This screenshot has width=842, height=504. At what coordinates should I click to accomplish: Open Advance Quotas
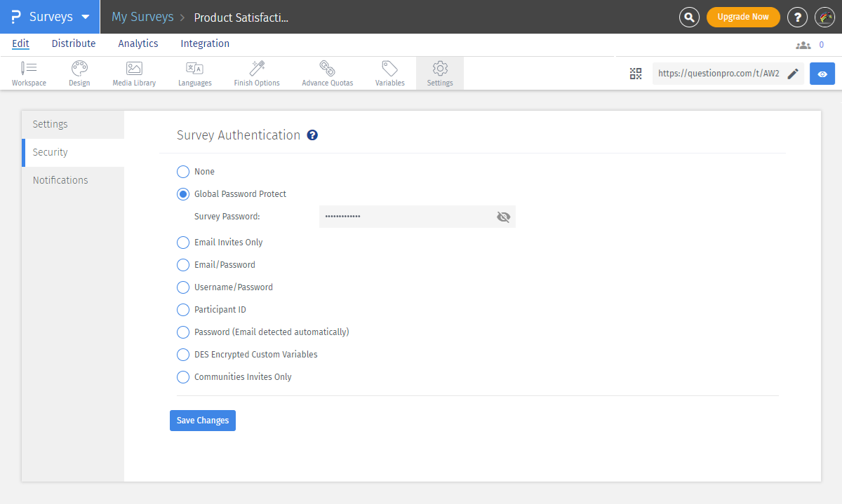[327, 73]
